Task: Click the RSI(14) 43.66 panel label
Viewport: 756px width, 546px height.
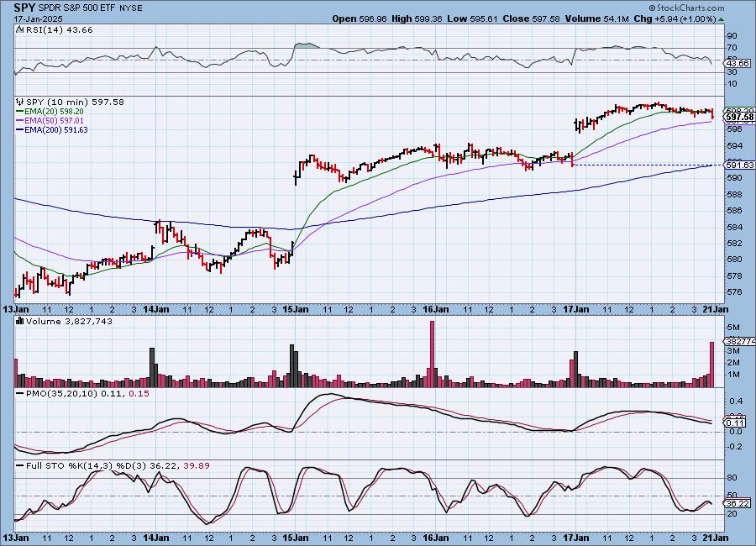Action: pos(59,29)
